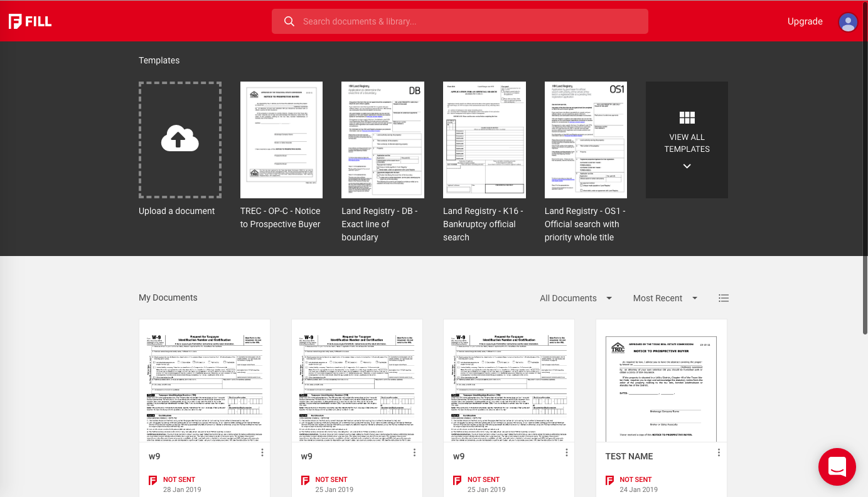Open TREC OP-C Notice to Prospective Buyer template
This screenshot has width=868, height=497.
point(281,140)
